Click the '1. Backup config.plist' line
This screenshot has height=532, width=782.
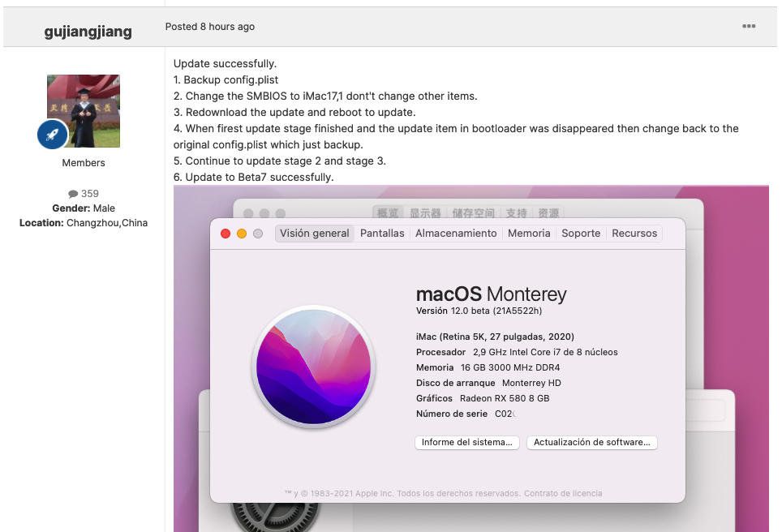pos(226,79)
